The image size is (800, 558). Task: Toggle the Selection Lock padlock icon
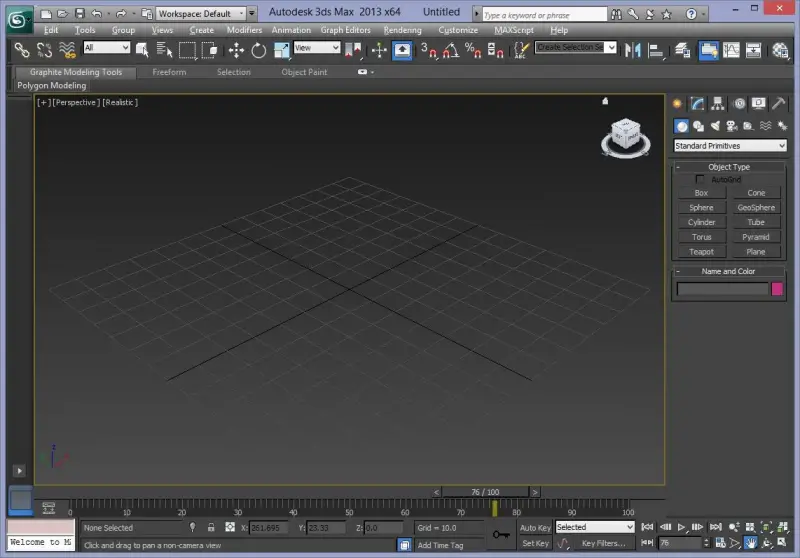coord(211,527)
